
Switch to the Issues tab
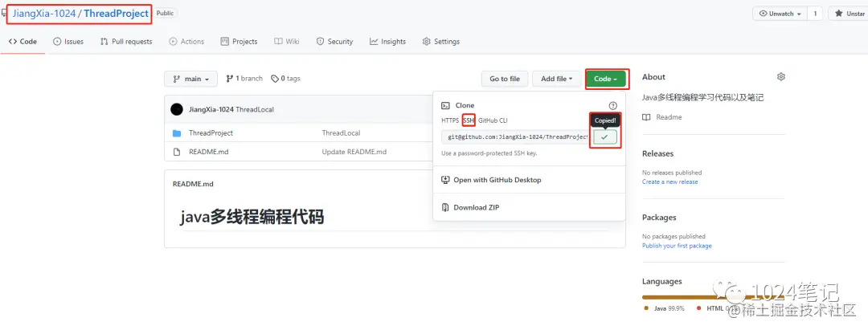(x=68, y=42)
